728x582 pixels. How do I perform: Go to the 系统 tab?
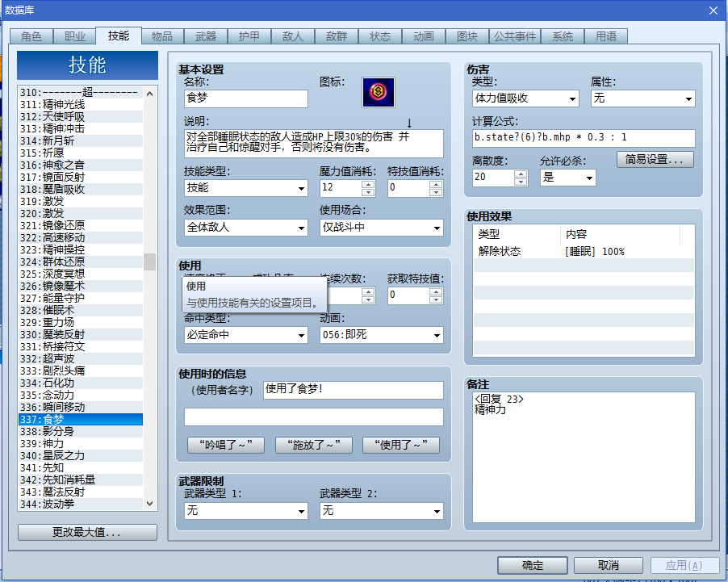[x=563, y=36]
